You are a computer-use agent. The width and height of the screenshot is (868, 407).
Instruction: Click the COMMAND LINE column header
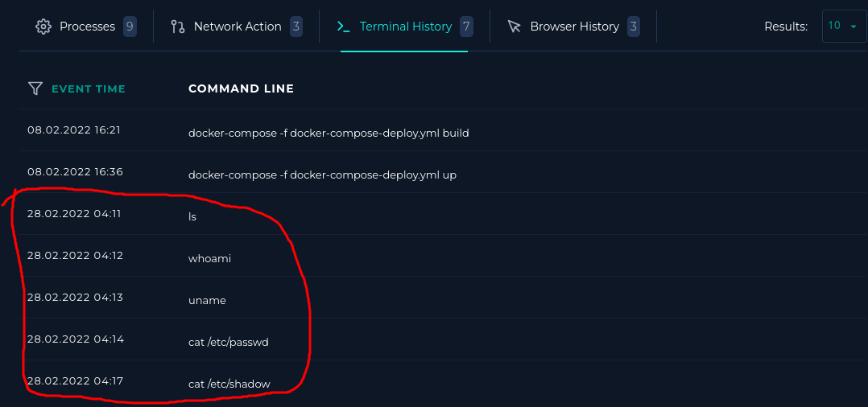tap(241, 88)
